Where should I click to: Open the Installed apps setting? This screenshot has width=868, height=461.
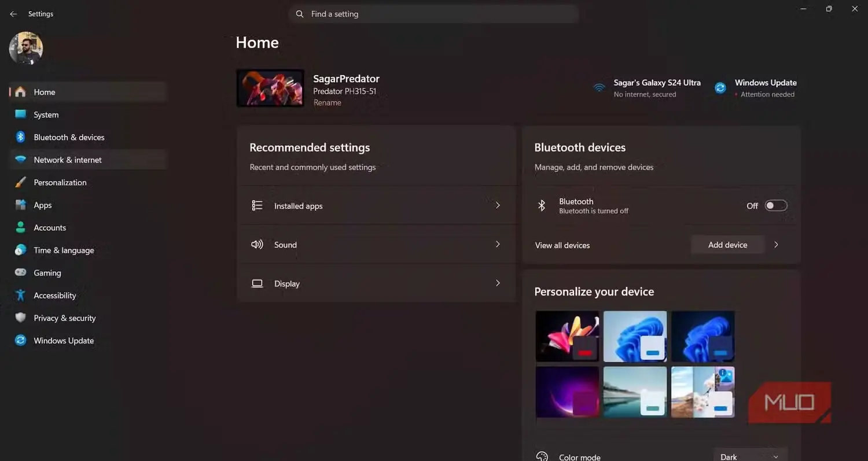tap(376, 205)
